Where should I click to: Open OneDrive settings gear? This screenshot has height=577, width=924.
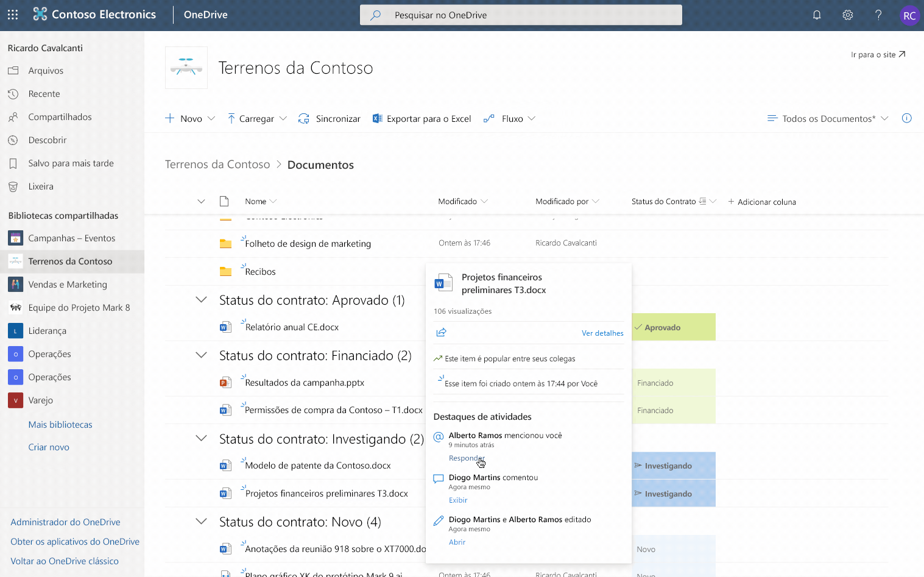[847, 15]
